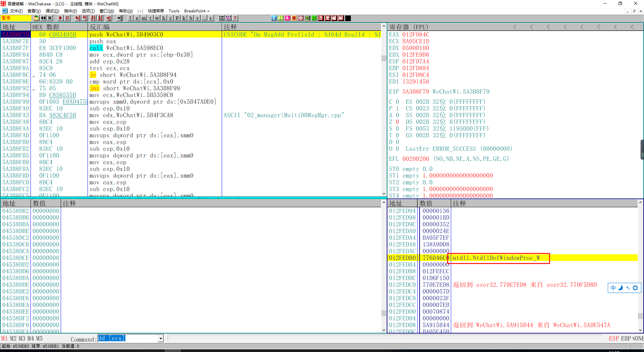Screen dimensions: 644x352
Task: Open debugging options list icon
Action: (x=221, y=18)
